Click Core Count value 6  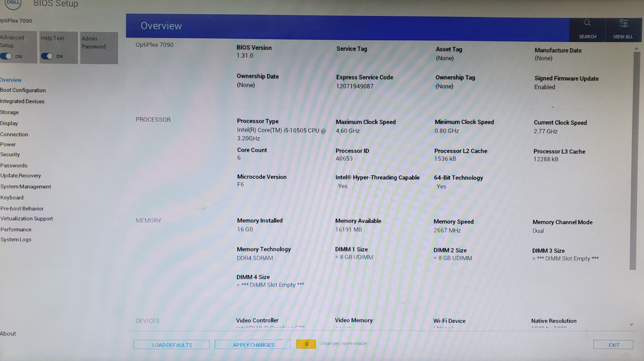(x=239, y=158)
